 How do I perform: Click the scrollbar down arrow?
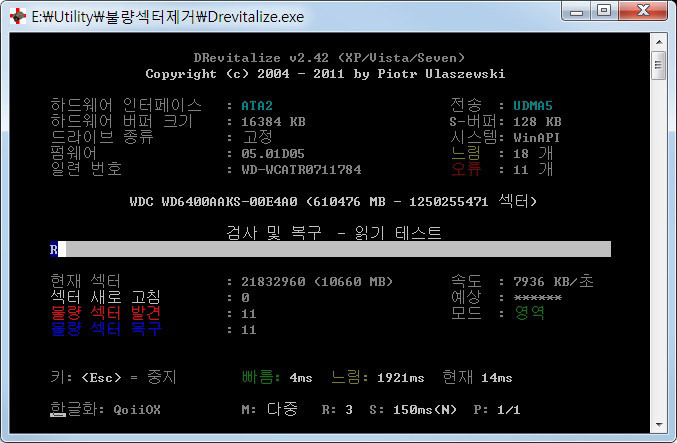659,425
